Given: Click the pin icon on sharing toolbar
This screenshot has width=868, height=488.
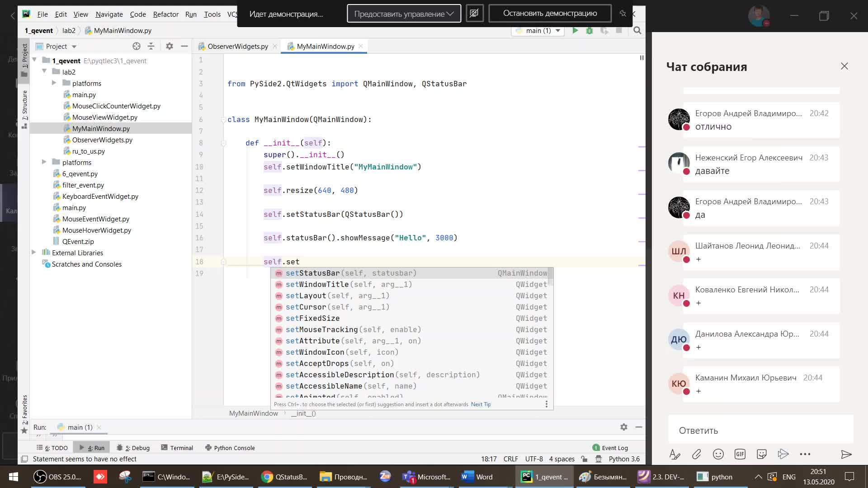Looking at the screenshot, I should click(623, 14).
